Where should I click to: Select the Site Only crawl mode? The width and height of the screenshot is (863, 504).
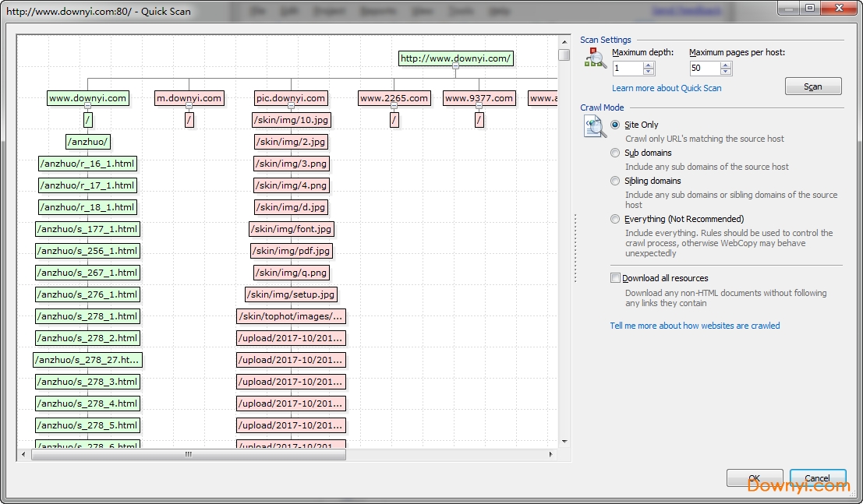[x=616, y=125]
